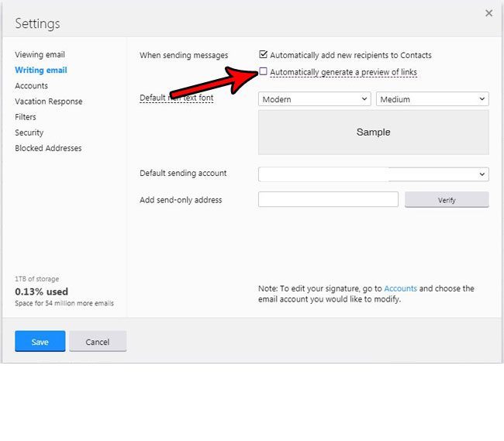The height and width of the screenshot is (441, 504).
Task: Open Vacation Response settings
Action: 48,102
